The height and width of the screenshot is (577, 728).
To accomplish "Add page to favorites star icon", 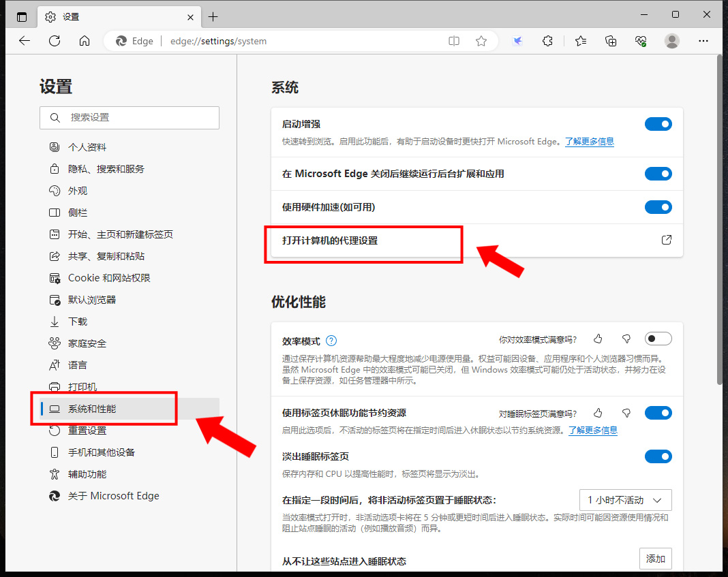I will tap(481, 41).
